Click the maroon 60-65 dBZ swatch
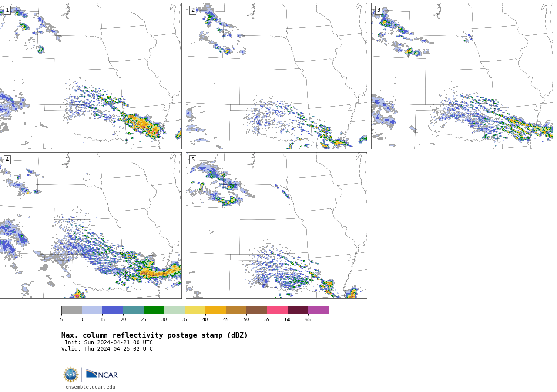This screenshot has height=392, width=557. [298, 310]
